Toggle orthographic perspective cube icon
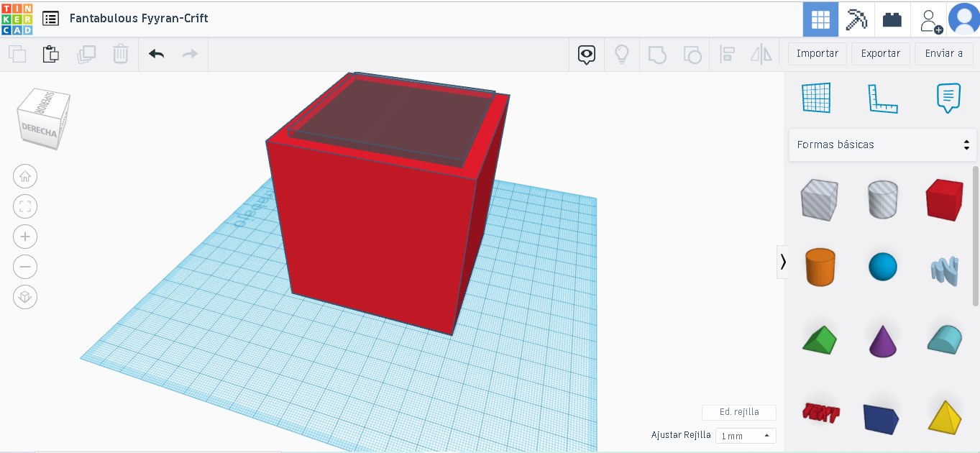 pyautogui.click(x=25, y=297)
